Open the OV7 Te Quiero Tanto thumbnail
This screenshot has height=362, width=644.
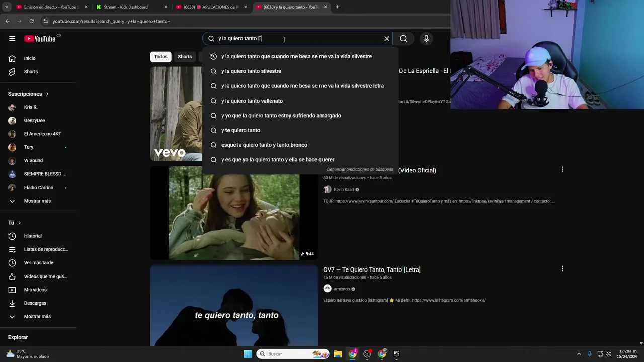(234, 306)
